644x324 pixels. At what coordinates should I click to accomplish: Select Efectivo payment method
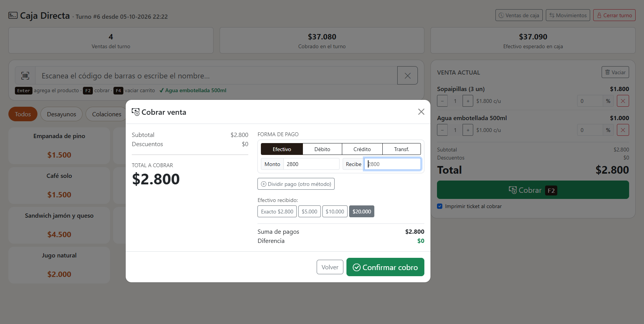click(282, 149)
